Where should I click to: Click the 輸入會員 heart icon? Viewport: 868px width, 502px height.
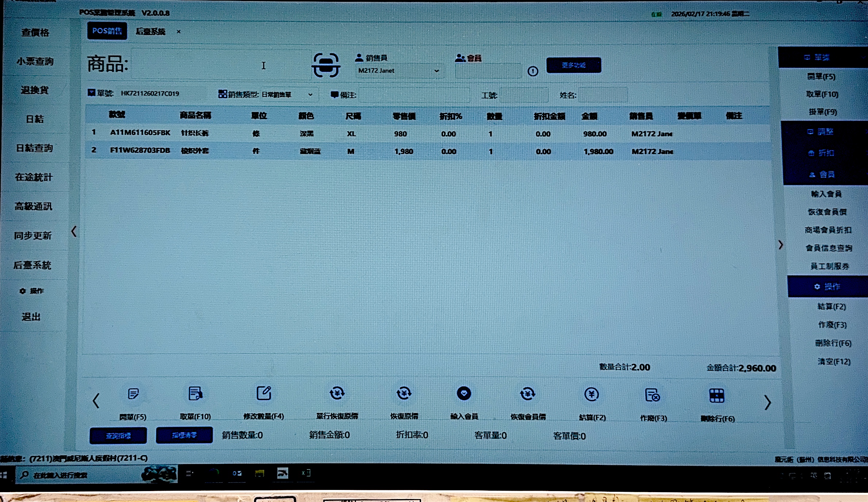point(464,394)
